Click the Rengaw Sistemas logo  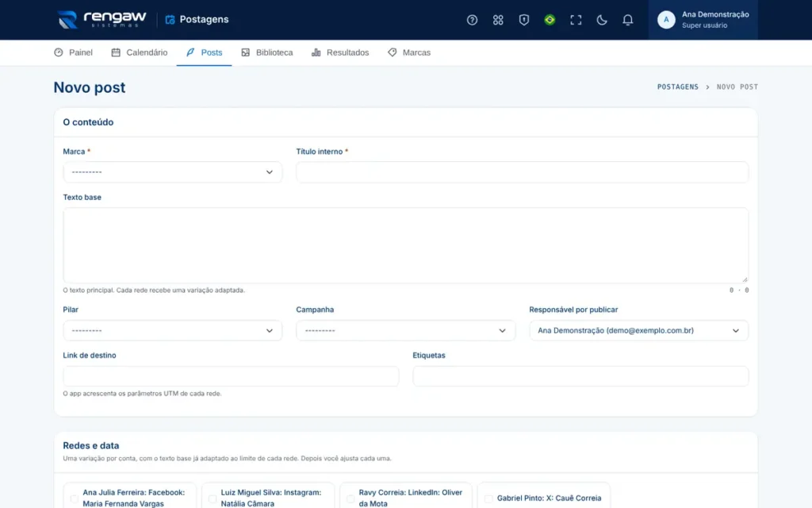pyautogui.click(x=101, y=20)
